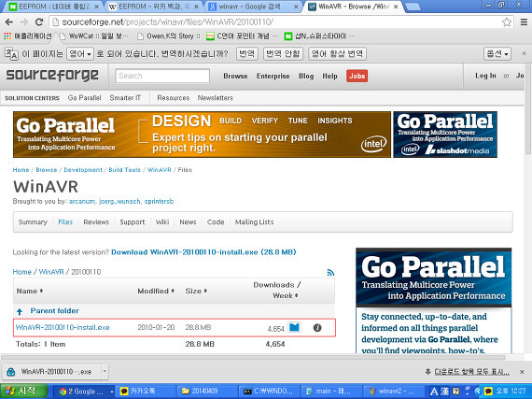
Task: Close the translation bar with the X
Action: pyautogui.click(x=524, y=53)
